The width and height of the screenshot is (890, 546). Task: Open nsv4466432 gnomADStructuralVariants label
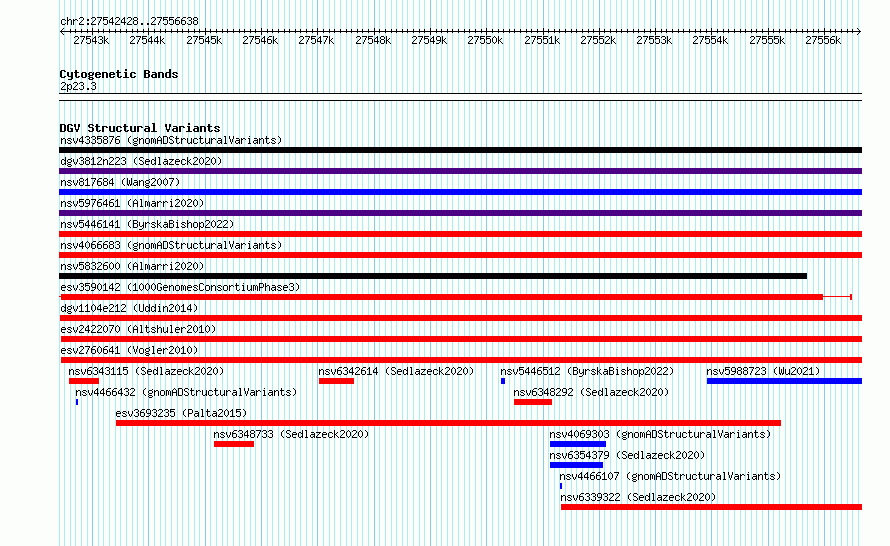click(186, 392)
